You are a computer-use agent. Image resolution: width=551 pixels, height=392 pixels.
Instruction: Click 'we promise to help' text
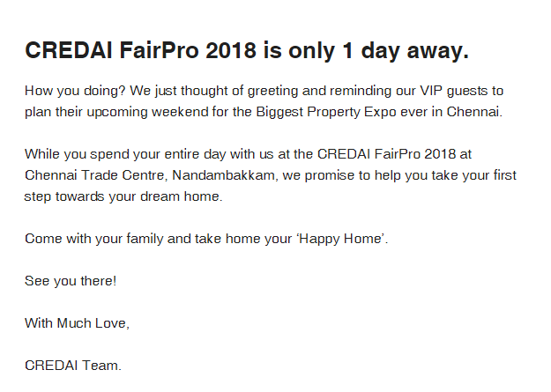[341, 175]
